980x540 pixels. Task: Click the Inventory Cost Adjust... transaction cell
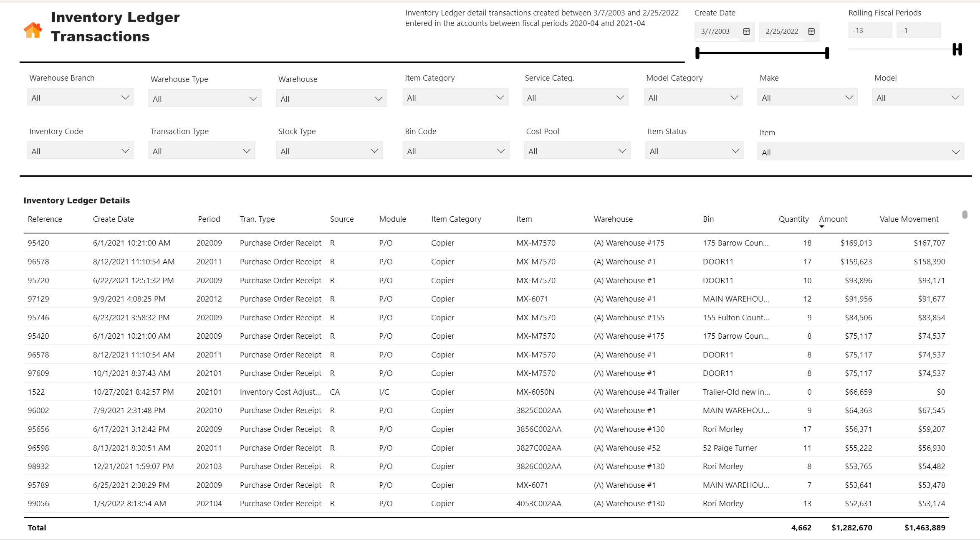[x=280, y=392]
